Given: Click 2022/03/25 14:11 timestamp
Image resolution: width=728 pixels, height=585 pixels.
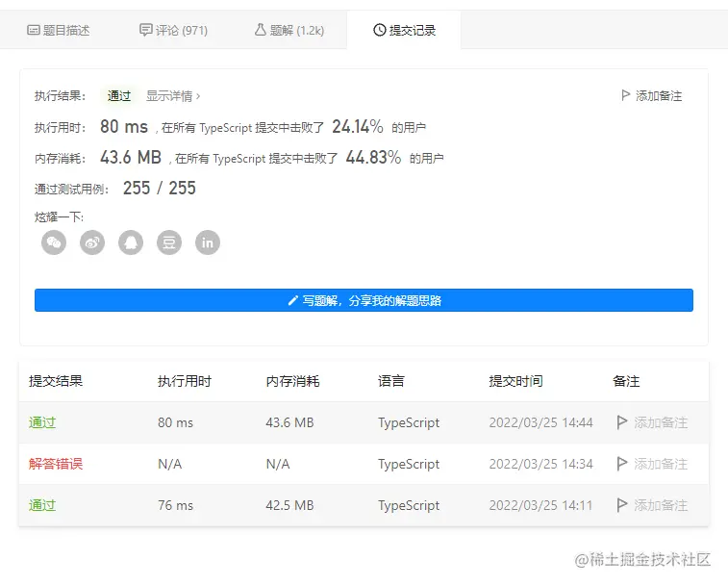Looking at the screenshot, I should [x=540, y=505].
